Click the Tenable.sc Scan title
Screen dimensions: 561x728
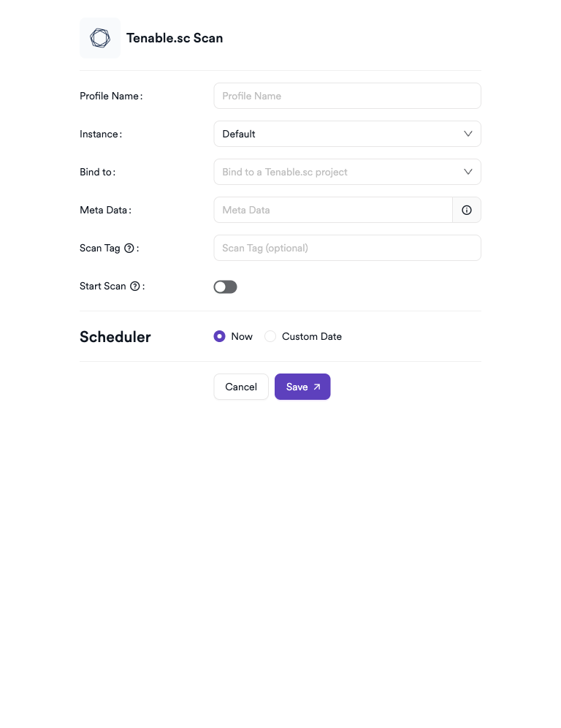[175, 37]
